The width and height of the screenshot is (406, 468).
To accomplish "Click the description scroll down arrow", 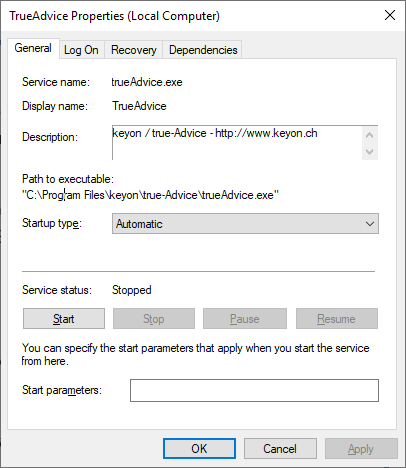I will (370, 152).
